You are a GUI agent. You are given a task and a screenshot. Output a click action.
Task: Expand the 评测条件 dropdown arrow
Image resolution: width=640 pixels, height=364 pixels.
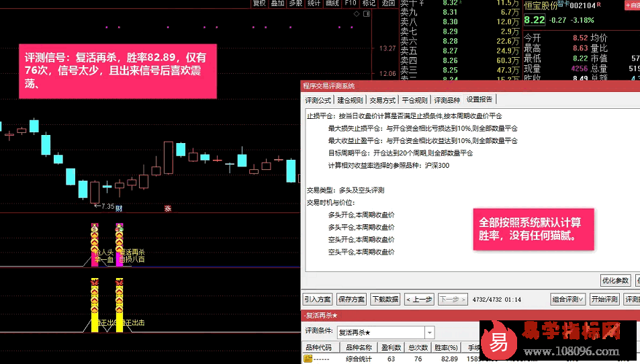[429, 332]
